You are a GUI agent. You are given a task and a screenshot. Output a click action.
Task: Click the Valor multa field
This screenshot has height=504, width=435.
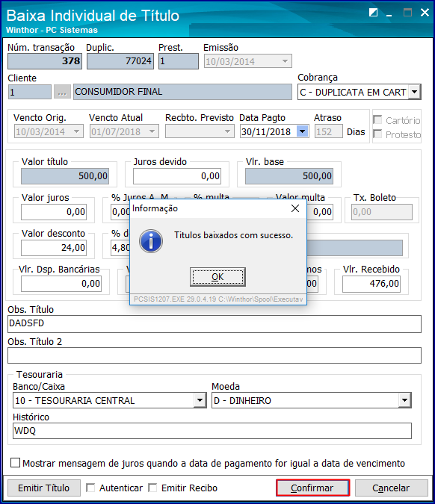[320, 212]
